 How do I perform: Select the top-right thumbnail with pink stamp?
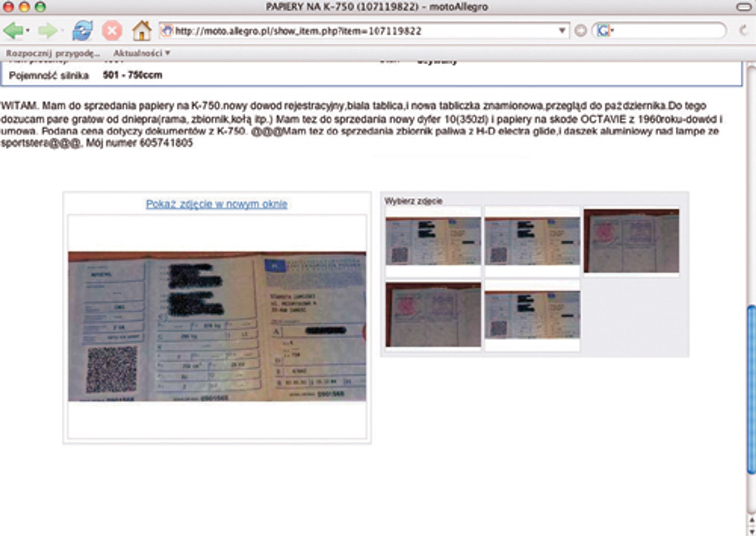[631, 241]
